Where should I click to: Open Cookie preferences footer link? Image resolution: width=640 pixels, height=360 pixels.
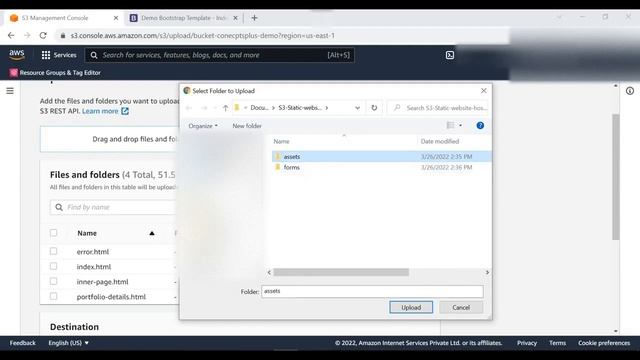[604, 343]
